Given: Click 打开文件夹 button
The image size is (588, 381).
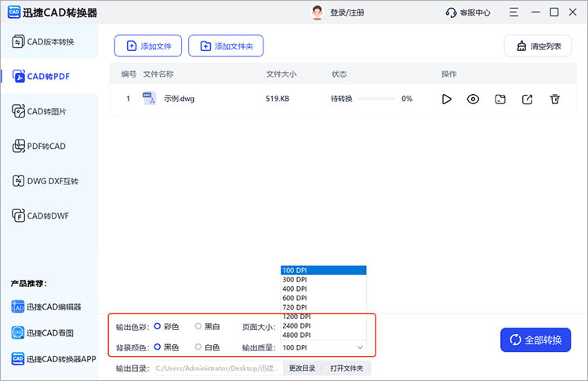Looking at the screenshot, I should pyautogui.click(x=347, y=368).
